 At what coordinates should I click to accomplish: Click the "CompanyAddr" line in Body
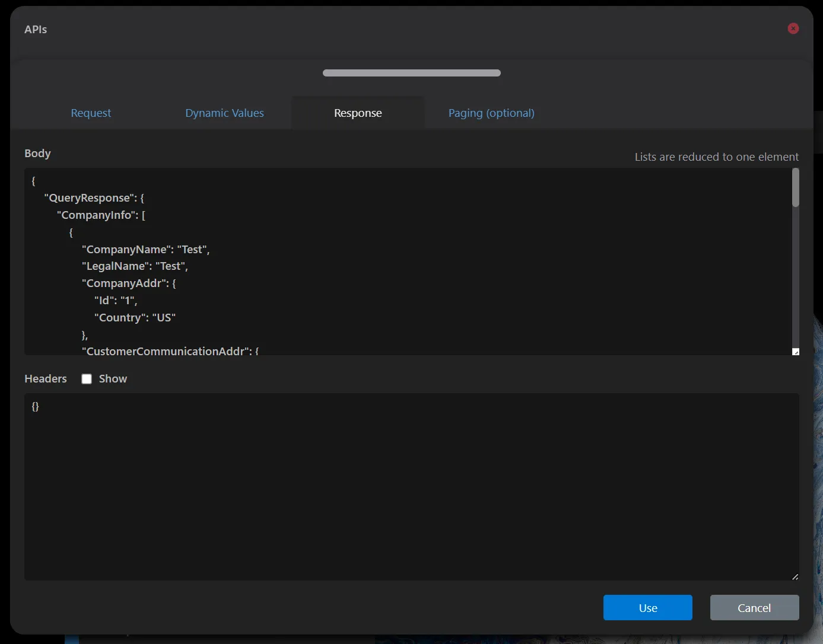coord(129,283)
